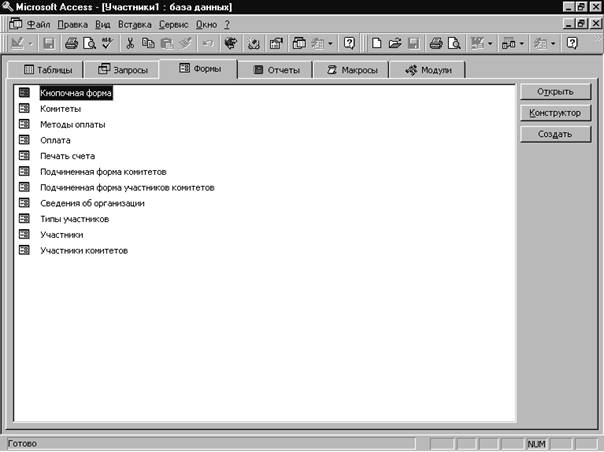Click the Format Painter brush icon
The height and width of the screenshot is (452, 604).
[x=185, y=43]
